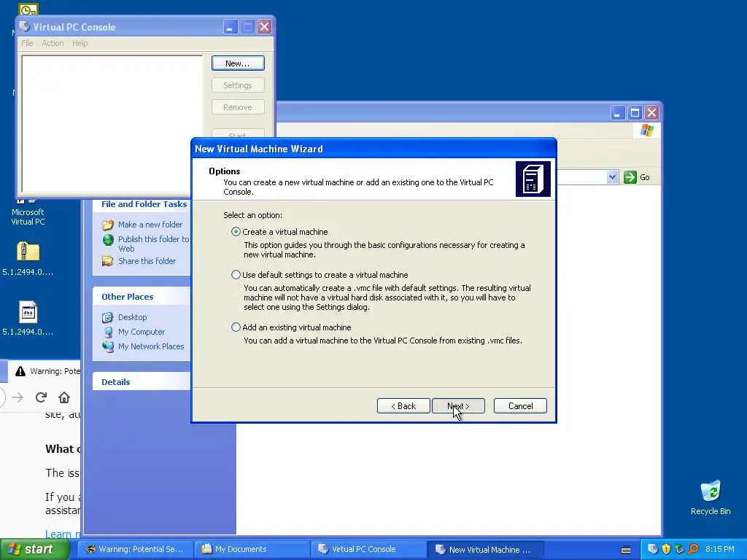Screen dimensions: 747x560
Task: Click the system clock showing 8:15 PM
Action: coord(719,550)
